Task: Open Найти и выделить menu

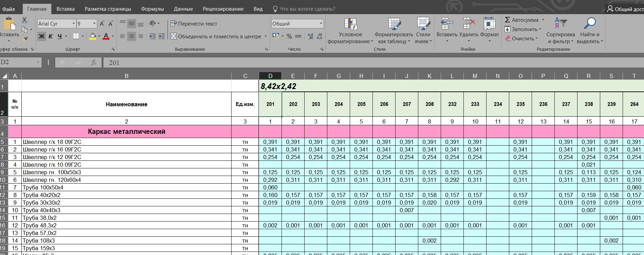Action: 590,31
